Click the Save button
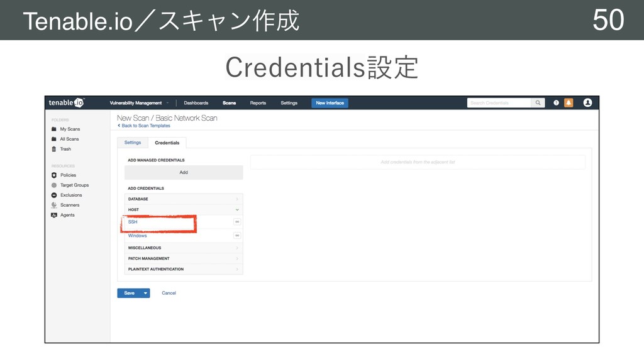644x362 pixels. [130, 293]
